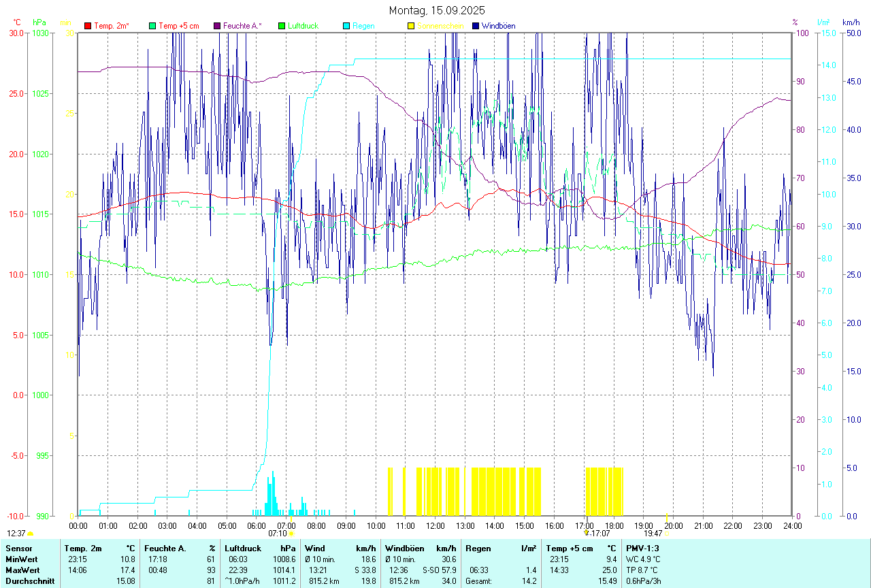
Task: Click the dark blue Windböen legend square
Action: tap(476, 26)
